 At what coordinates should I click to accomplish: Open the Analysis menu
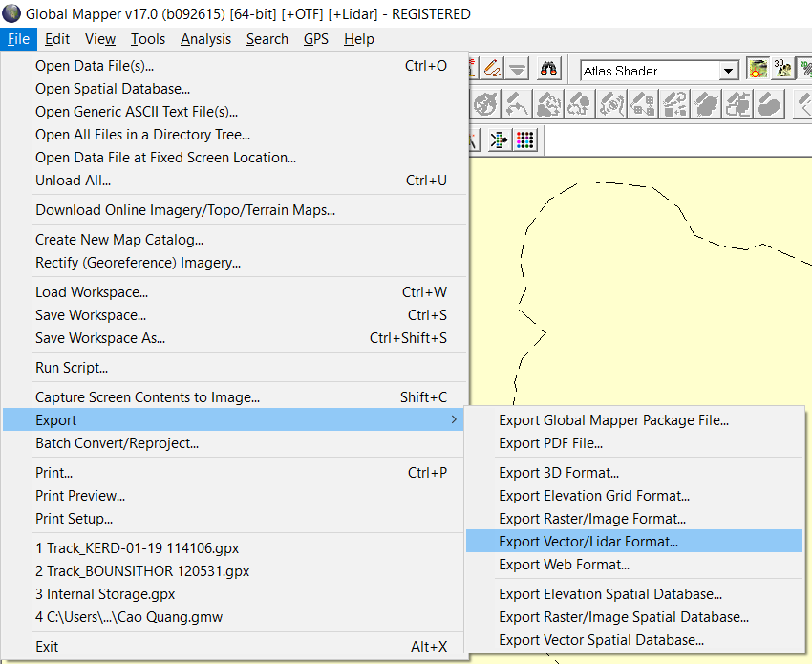coord(205,39)
